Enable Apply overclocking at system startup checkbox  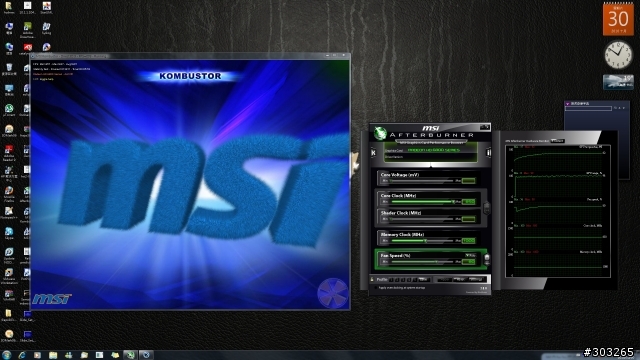click(x=376, y=288)
